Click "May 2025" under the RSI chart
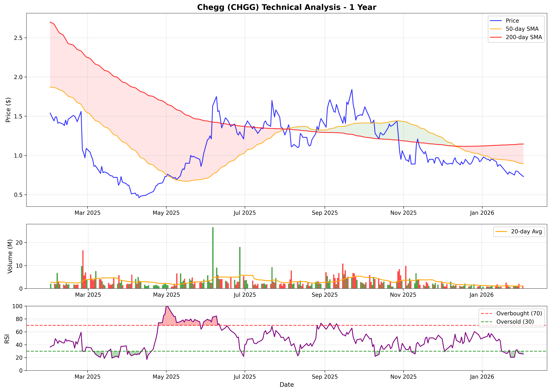The image size is (551, 392). (166, 377)
